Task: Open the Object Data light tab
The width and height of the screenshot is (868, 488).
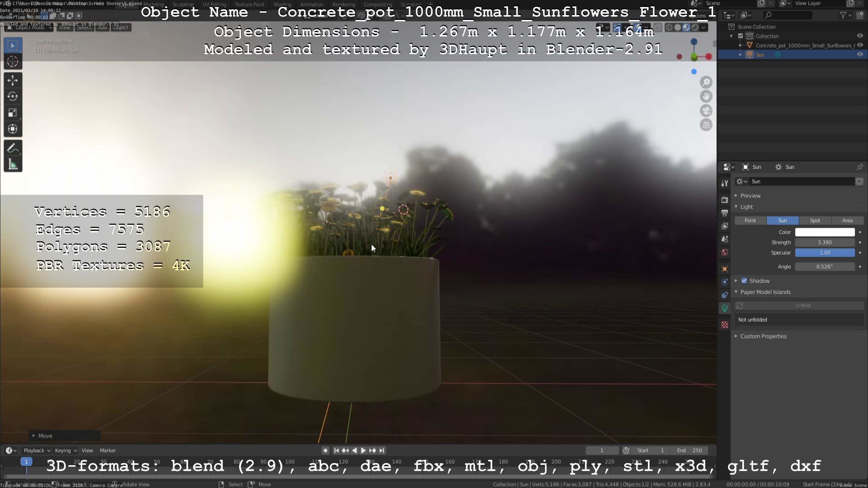Action: [724, 308]
